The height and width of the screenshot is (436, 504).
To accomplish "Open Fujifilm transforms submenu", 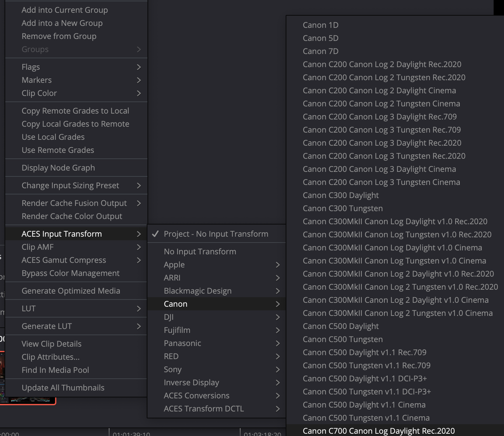I will point(217,330).
